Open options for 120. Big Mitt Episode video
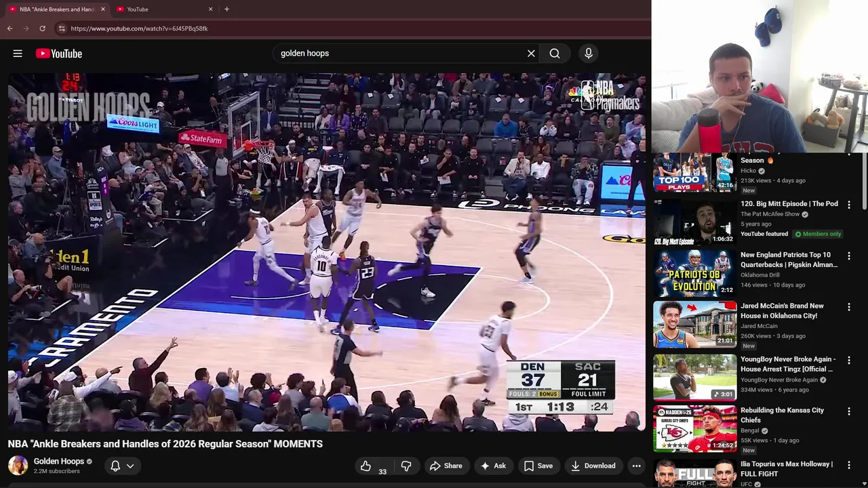 click(848, 205)
